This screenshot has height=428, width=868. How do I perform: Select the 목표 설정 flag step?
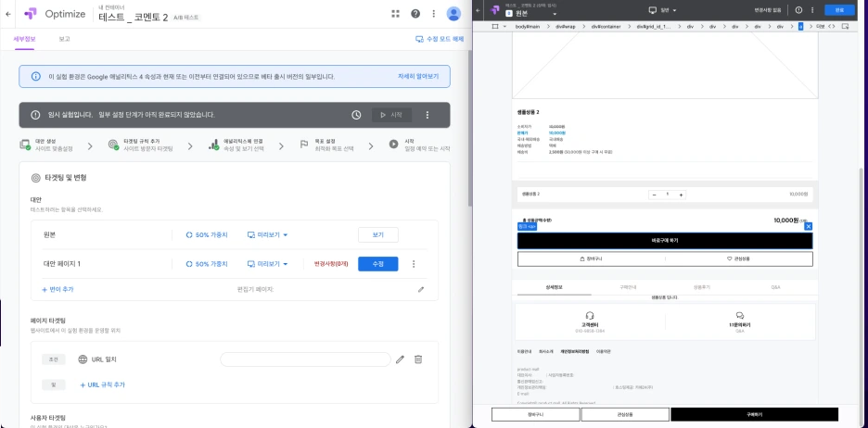coord(328,145)
